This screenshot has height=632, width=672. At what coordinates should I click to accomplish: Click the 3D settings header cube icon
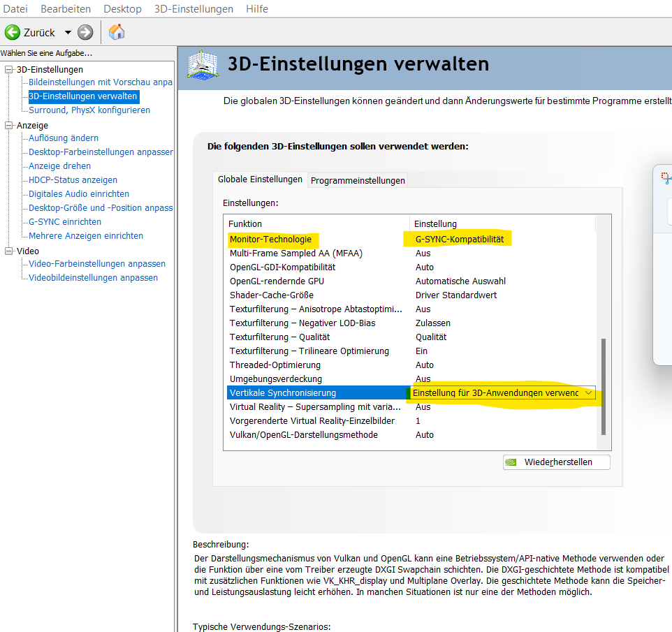[x=203, y=65]
